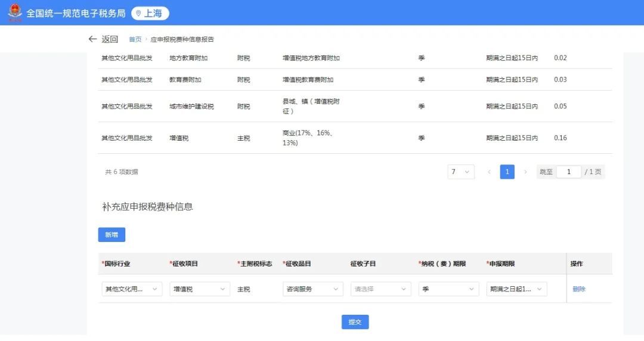Click the 提交 button

tap(355, 322)
